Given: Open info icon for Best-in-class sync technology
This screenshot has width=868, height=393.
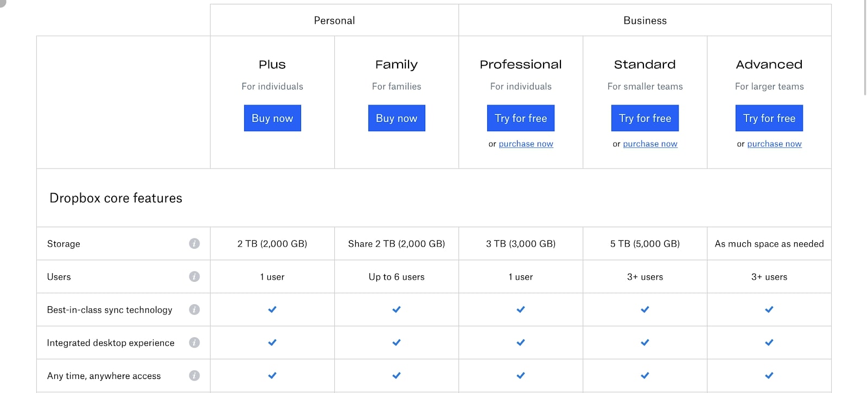Looking at the screenshot, I should pos(194,310).
